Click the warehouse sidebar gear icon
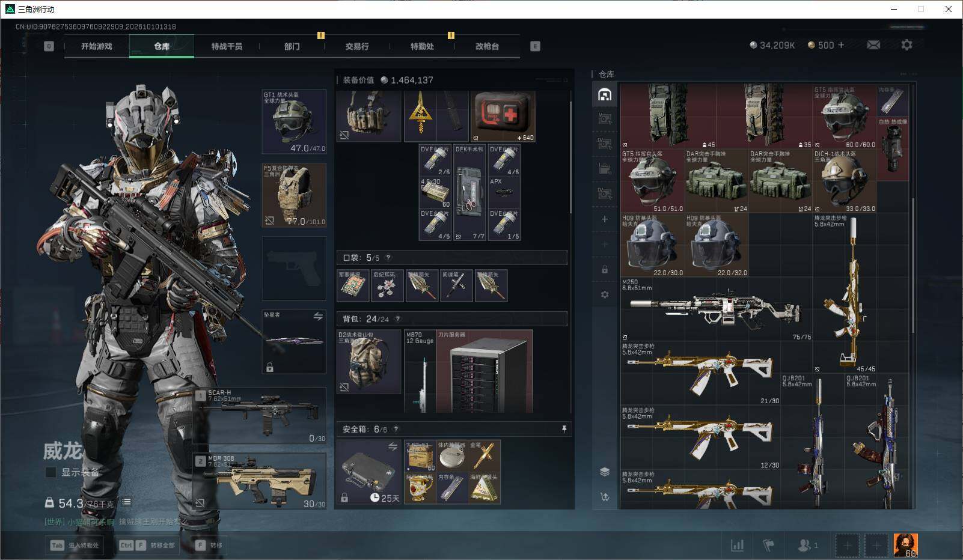963x560 pixels. 605,294
